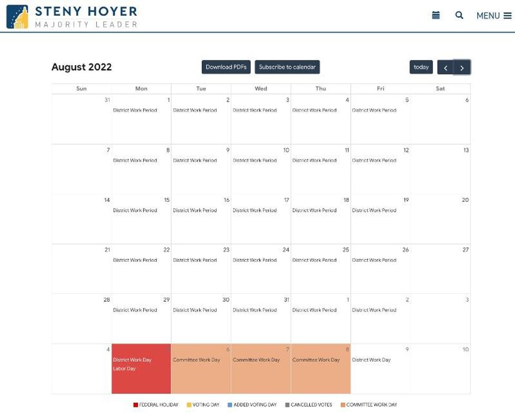Open District Work Day on September 9
The image size is (515, 420).
click(371, 360)
